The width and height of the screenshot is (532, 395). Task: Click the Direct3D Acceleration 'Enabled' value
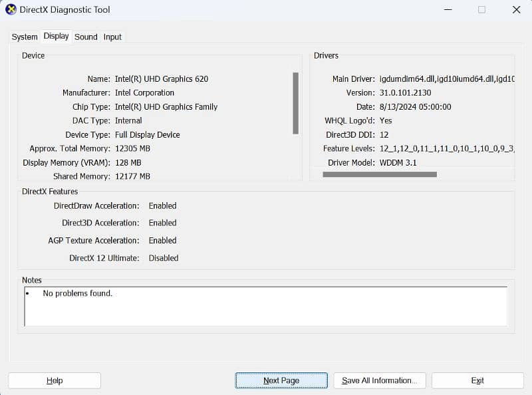click(162, 223)
